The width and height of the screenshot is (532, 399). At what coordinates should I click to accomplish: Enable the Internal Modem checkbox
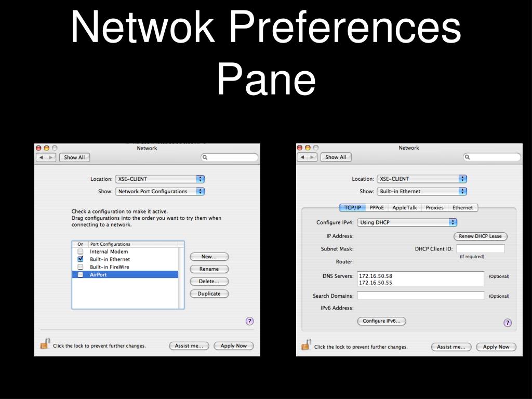tap(81, 251)
